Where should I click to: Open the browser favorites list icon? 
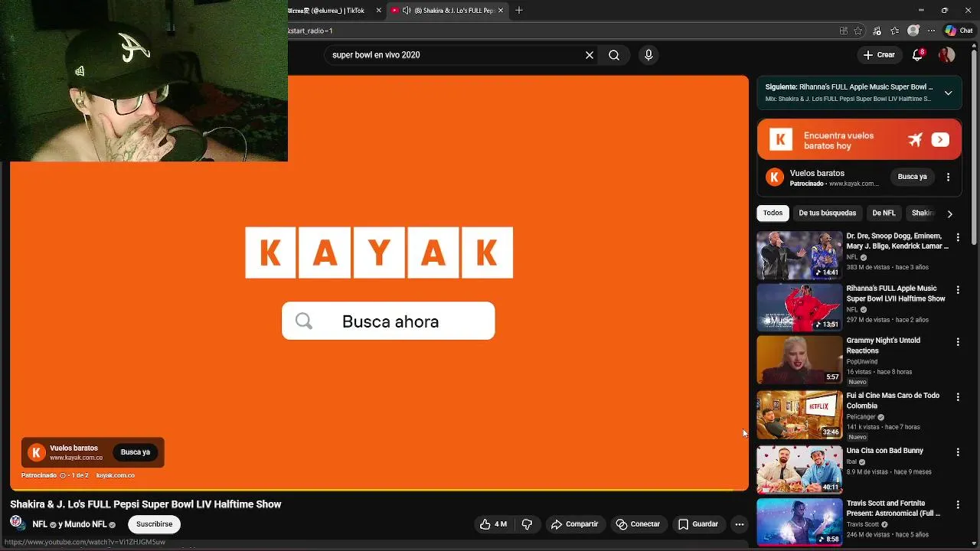point(895,31)
